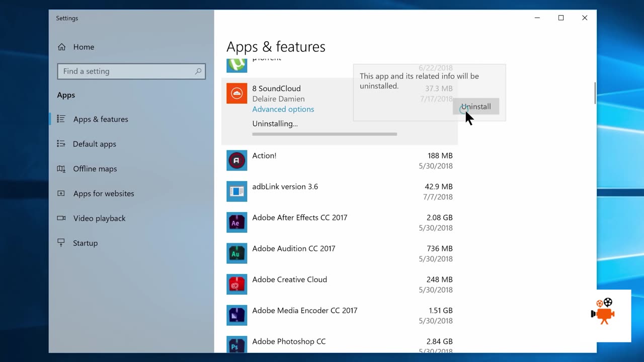Click the 1.51 GB size value
The image size is (644, 362).
(x=440, y=310)
